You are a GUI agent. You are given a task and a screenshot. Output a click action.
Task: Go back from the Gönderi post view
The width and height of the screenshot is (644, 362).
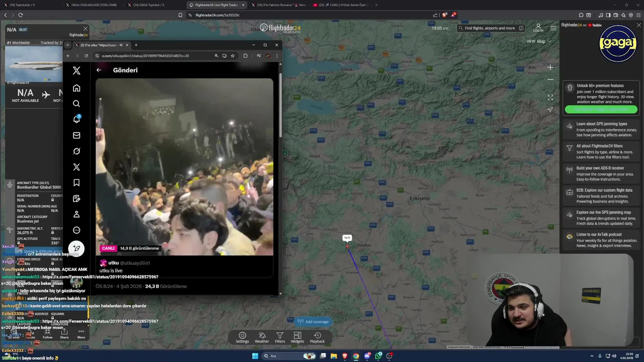pos(99,70)
